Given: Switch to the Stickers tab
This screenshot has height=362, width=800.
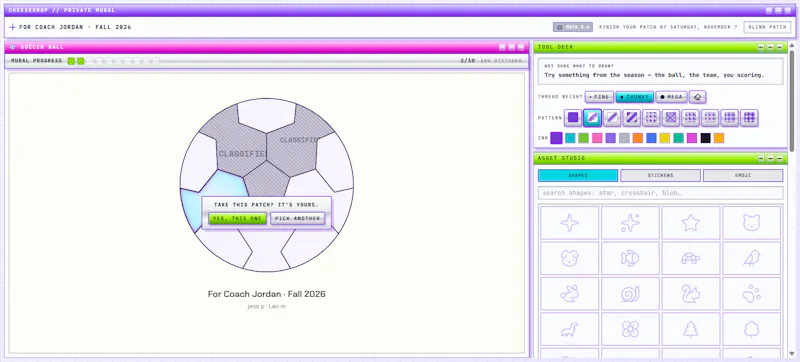Looking at the screenshot, I should pyautogui.click(x=660, y=175).
